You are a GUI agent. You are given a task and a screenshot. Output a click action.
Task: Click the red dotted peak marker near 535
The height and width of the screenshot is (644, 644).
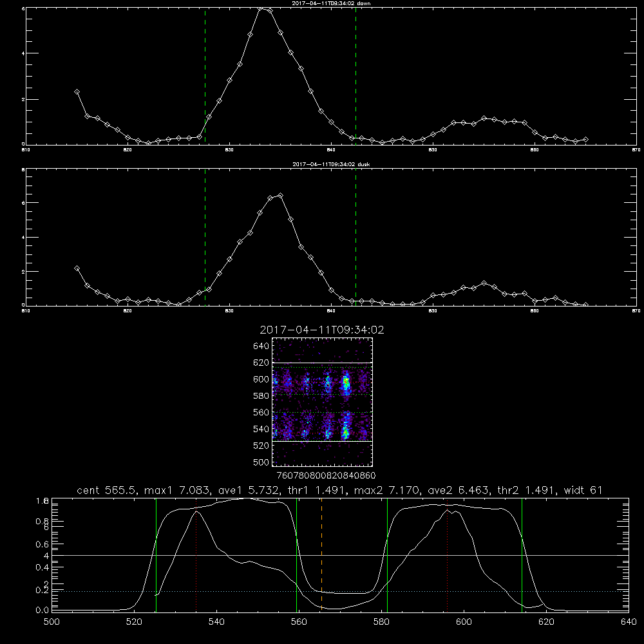tap(196, 555)
